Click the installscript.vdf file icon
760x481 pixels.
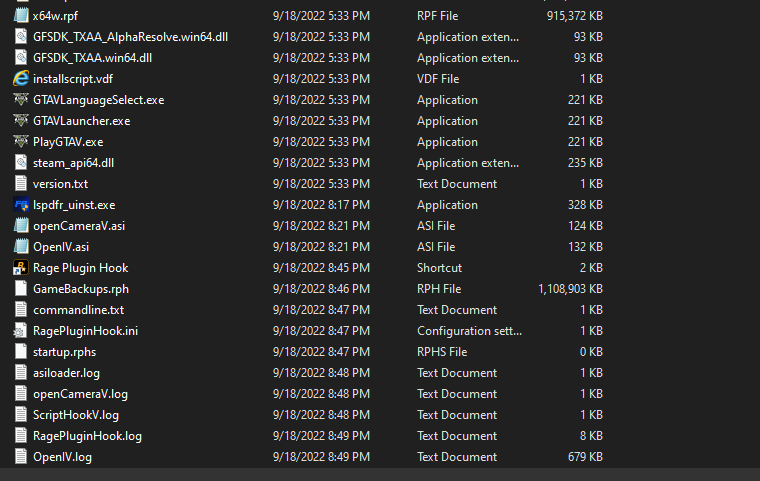click(21, 79)
